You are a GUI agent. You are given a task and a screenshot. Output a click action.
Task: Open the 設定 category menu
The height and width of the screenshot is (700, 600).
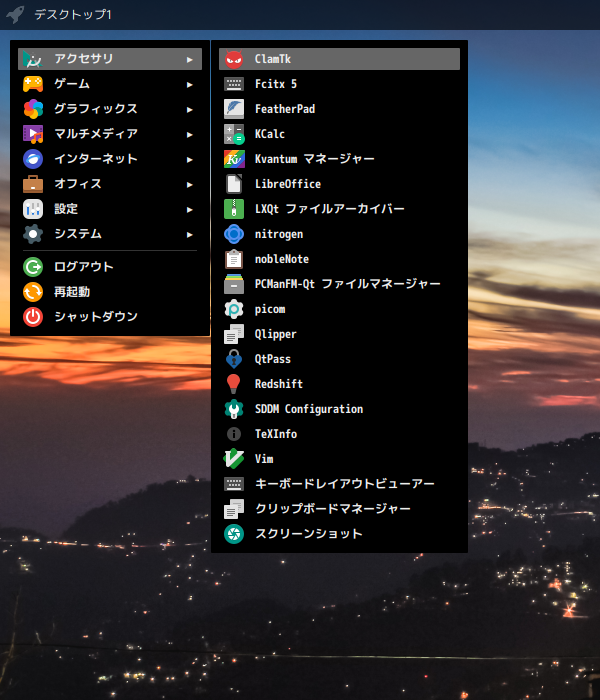66,209
